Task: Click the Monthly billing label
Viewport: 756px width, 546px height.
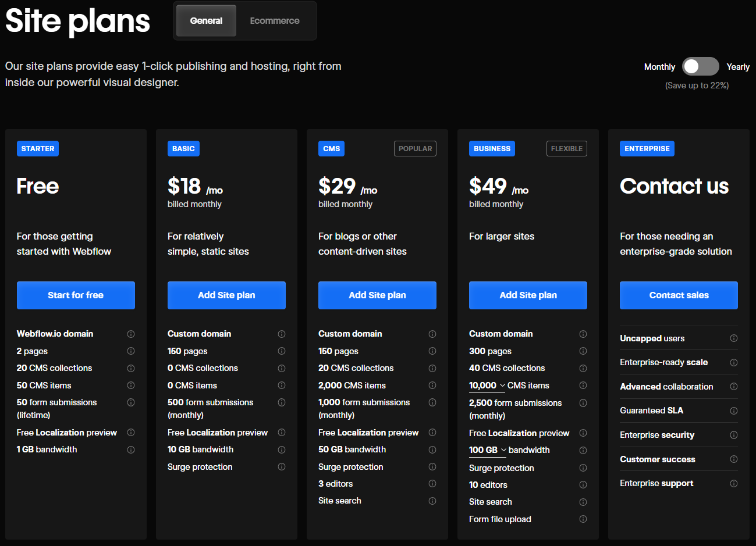Action: (659, 67)
